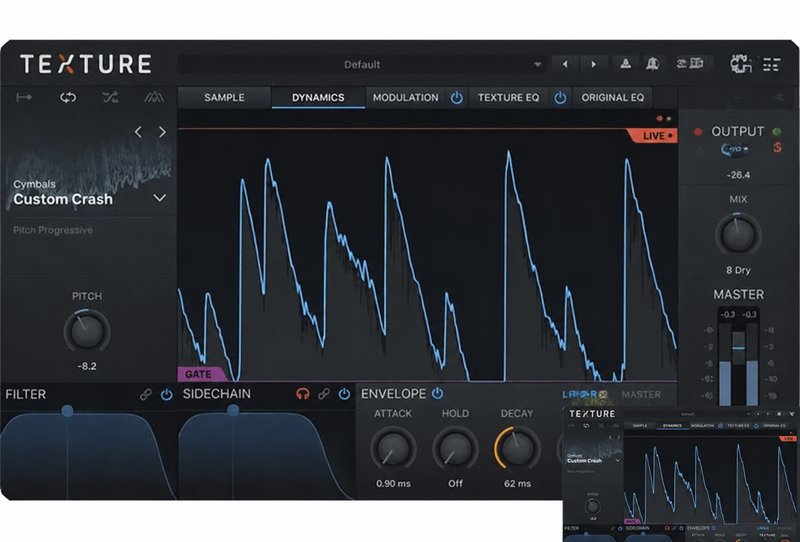Click the orange S solo icon
The image size is (800, 542).
point(777,148)
